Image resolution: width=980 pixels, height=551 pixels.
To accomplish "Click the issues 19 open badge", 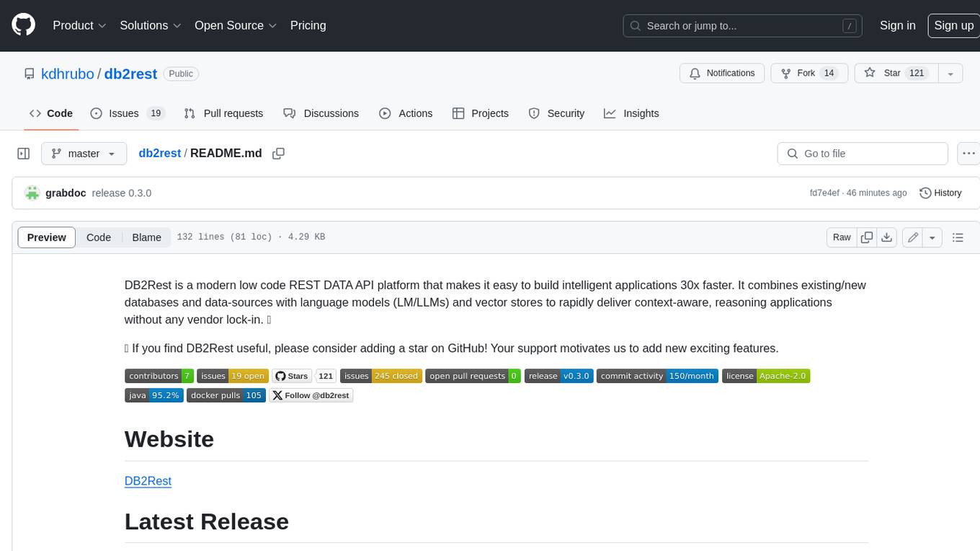I will click(233, 376).
